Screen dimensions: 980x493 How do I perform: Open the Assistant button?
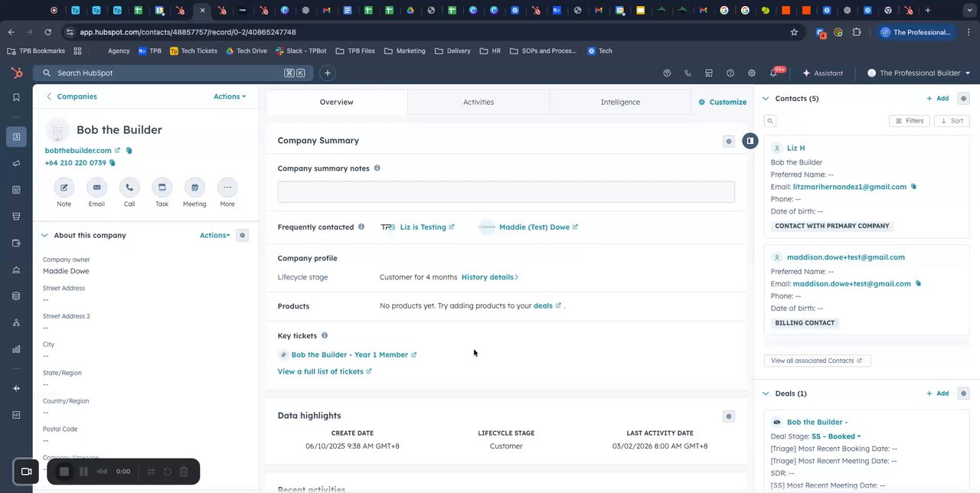point(823,73)
